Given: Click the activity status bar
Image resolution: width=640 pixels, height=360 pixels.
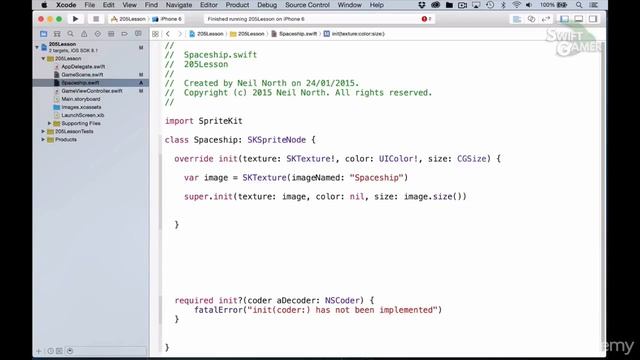Looking at the screenshot, I should point(318,19).
